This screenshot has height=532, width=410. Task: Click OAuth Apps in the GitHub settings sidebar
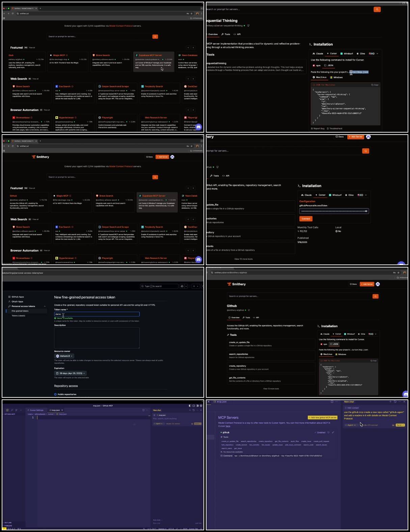tap(16, 302)
